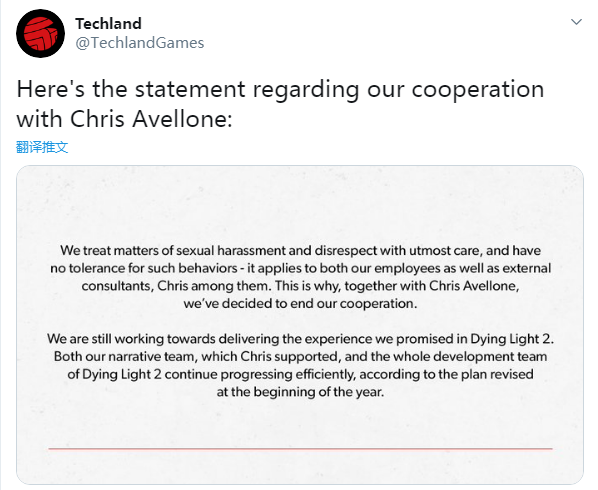Open the attached statement image
This screenshot has width=598, height=490.
300,325
